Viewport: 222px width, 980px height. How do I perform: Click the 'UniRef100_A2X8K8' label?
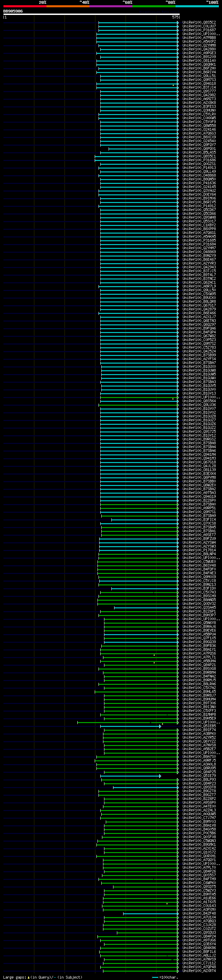click(199, 103)
